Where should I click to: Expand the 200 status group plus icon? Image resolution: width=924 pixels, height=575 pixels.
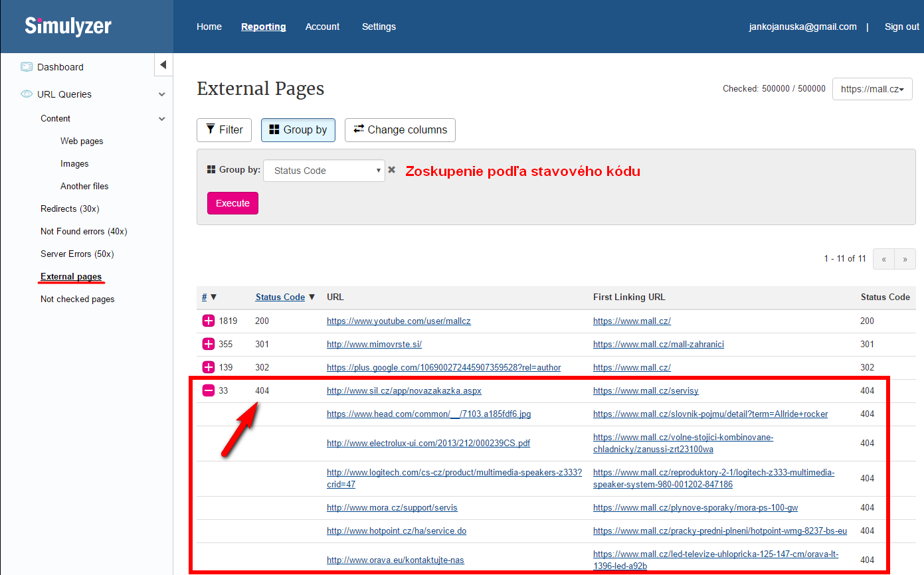[x=209, y=321]
